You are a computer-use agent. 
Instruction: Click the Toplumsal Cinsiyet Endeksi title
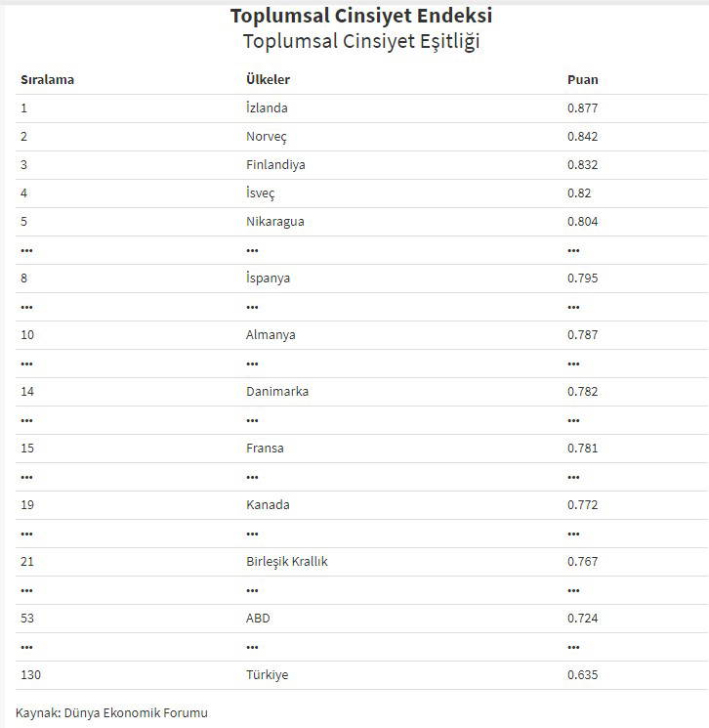(361, 16)
